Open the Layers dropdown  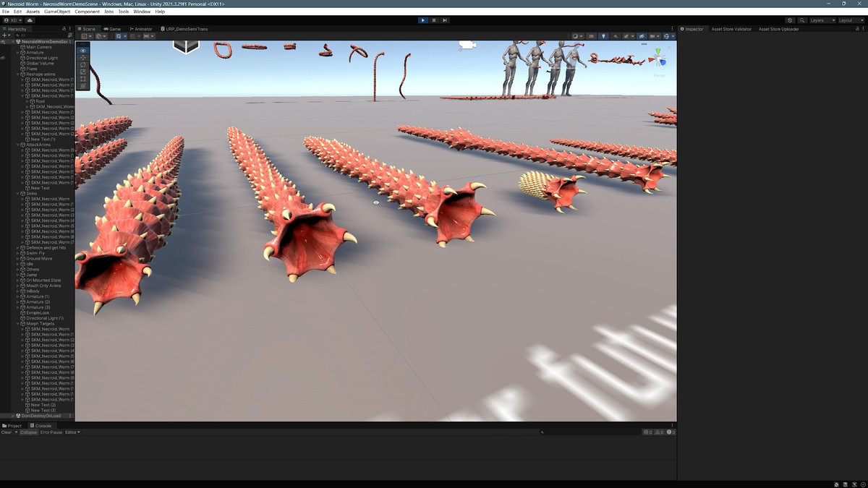[x=822, y=20]
